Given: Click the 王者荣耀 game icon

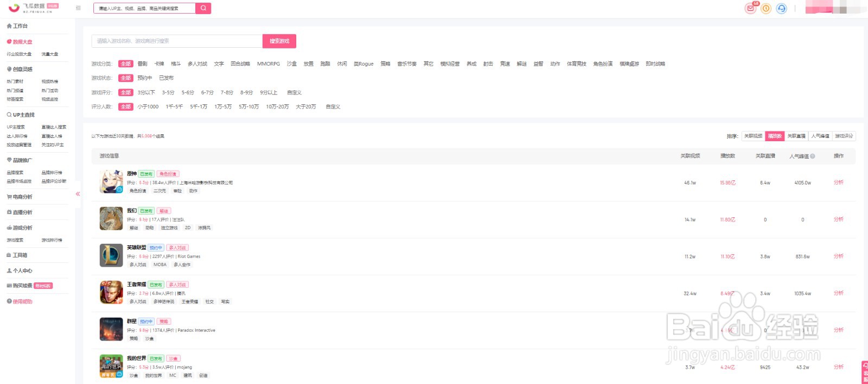Looking at the screenshot, I should point(111,292).
